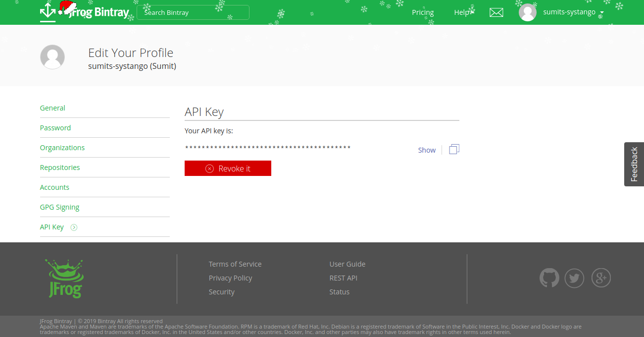The image size is (644, 337).
Task: Select Repositories in profile sidebar
Action: coord(60,168)
